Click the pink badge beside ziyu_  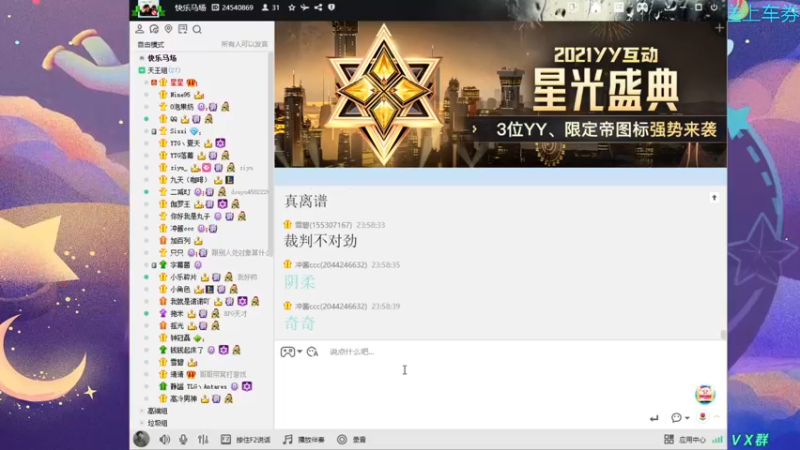(x=206, y=168)
